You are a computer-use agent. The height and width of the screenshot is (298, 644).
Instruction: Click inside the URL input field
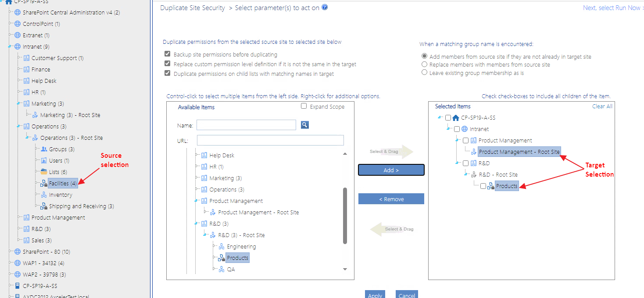click(270, 140)
